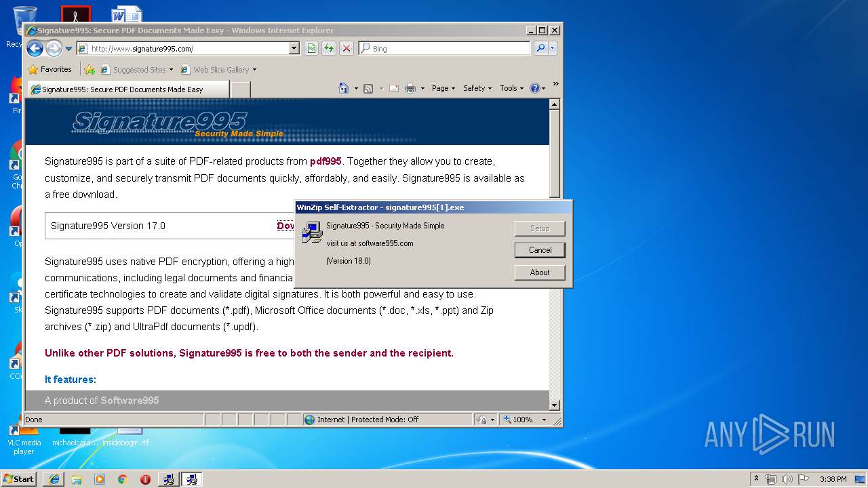The width and height of the screenshot is (868, 488).
Task: Click the Software995 link in footer
Action: [130, 401]
